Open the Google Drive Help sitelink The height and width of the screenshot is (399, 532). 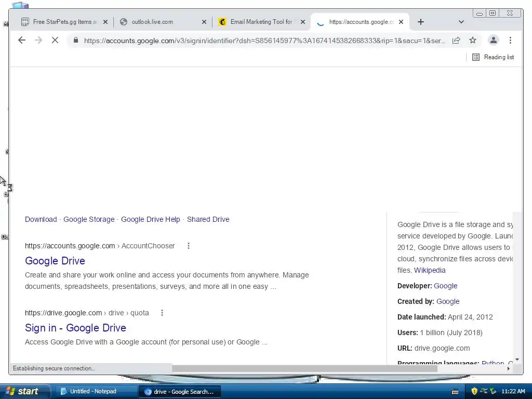tap(150, 219)
